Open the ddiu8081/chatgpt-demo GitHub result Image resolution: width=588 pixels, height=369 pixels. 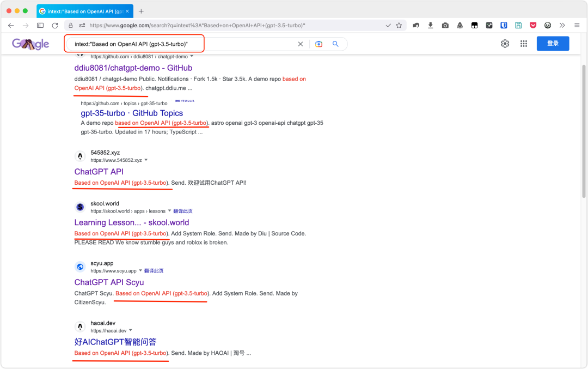pos(133,68)
